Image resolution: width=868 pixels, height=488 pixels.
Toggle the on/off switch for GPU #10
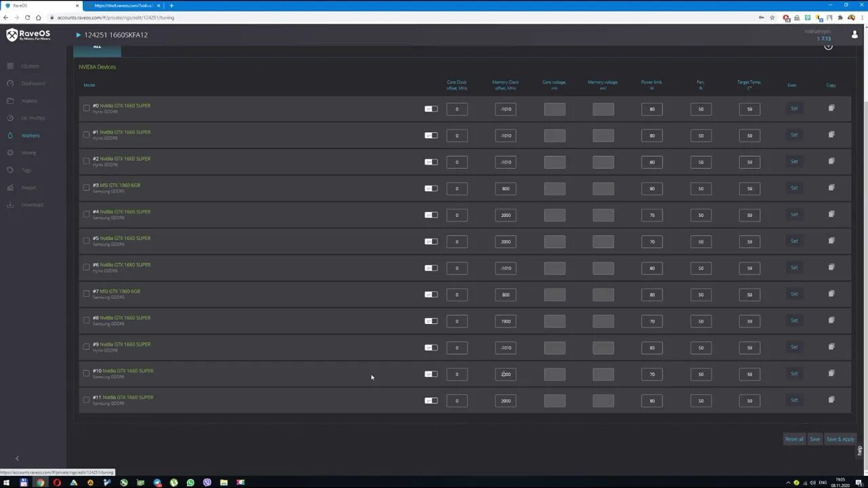pyautogui.click(x=431, y=374)
